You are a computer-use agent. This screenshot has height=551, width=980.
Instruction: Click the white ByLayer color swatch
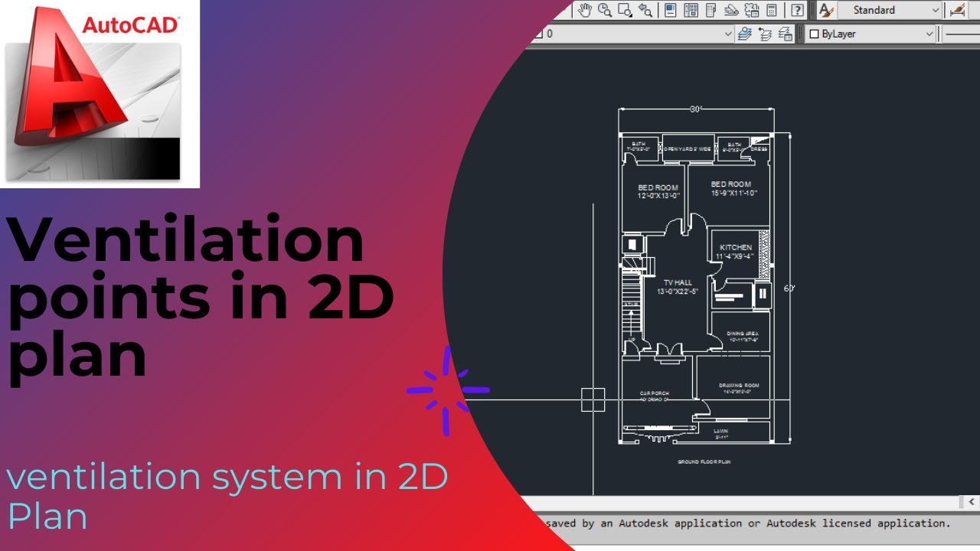[x=815, y=34]
